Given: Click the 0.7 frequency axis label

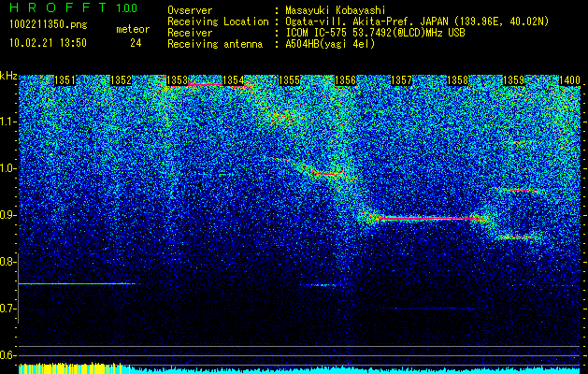Looking at the screenshot, I should [7, 309].
